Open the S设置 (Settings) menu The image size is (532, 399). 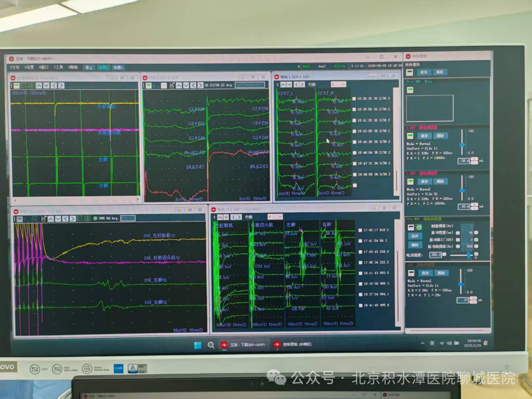pyautogui.click(x=29, y=67)
